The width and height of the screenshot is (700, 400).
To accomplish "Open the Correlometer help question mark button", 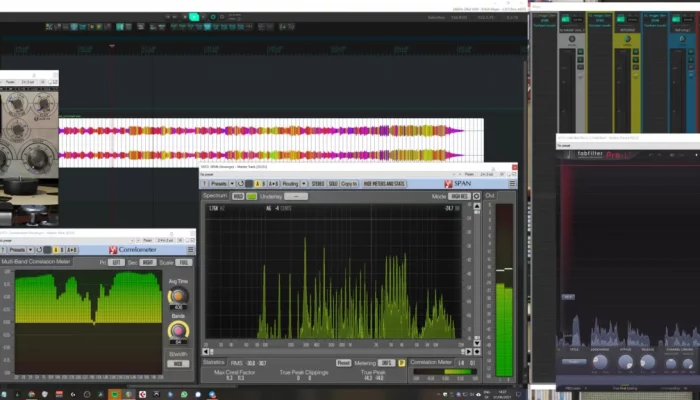I will coord(3,250).
